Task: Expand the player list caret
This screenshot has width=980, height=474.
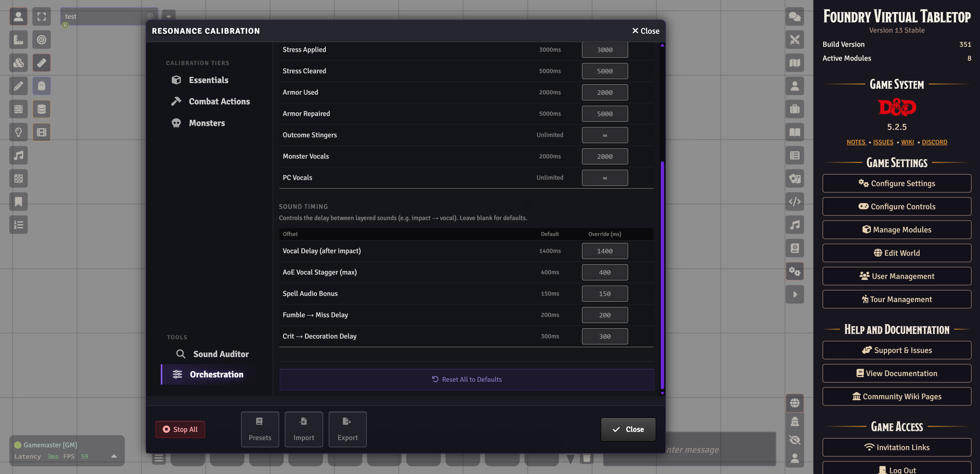Action: click(114, 456)
